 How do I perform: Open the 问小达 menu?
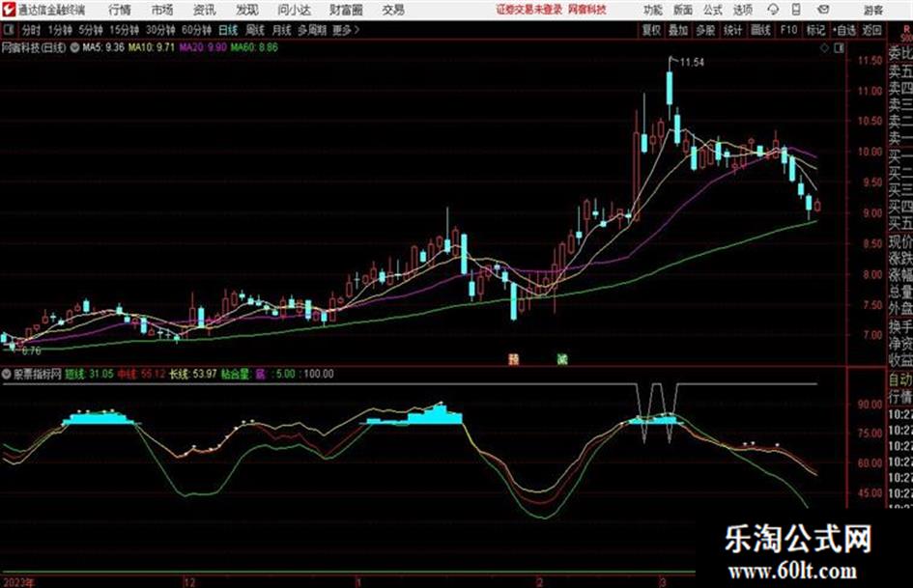click(x=294, y=10)
